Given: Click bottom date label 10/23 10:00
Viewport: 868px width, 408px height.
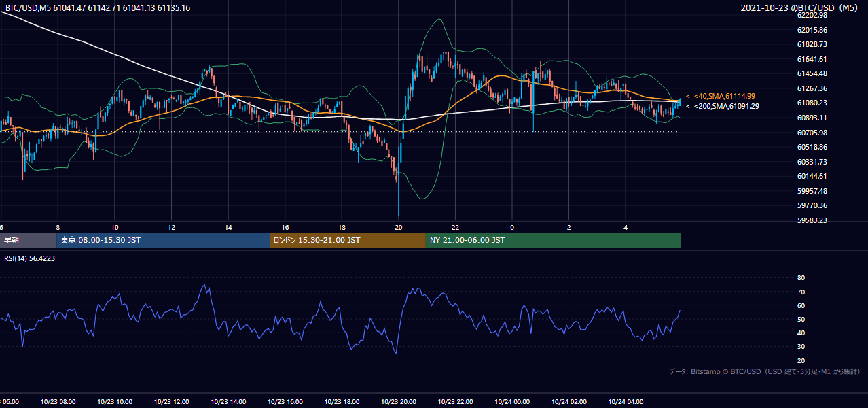Looking at the screenshot, I should [115, 402].
